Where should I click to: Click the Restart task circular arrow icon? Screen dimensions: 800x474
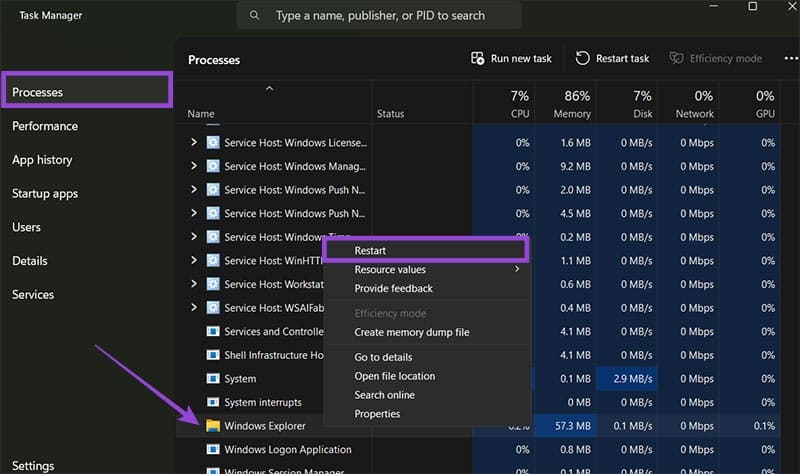coord(582,58)
